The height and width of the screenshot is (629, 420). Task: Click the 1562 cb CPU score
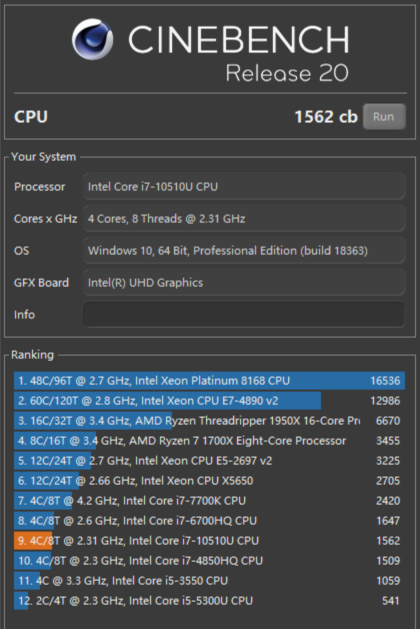coord(326,117)
